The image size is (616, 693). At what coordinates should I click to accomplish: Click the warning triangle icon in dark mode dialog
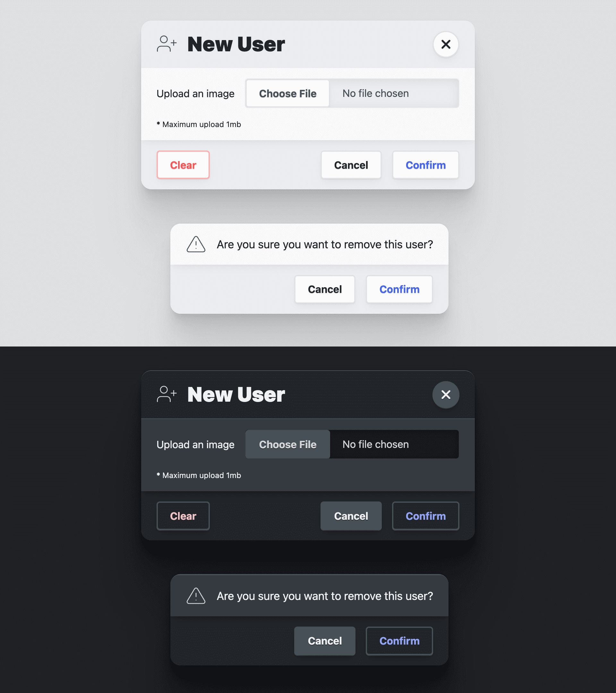(x=196, y=595)
